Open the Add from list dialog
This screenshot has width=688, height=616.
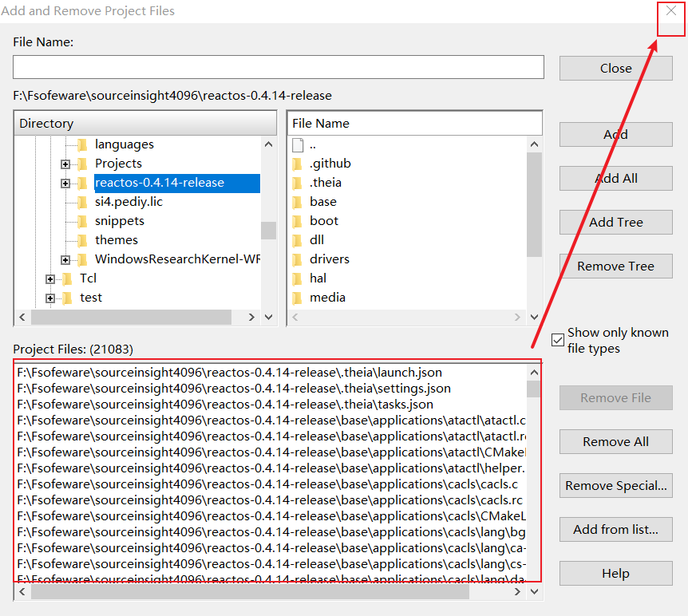615,529
